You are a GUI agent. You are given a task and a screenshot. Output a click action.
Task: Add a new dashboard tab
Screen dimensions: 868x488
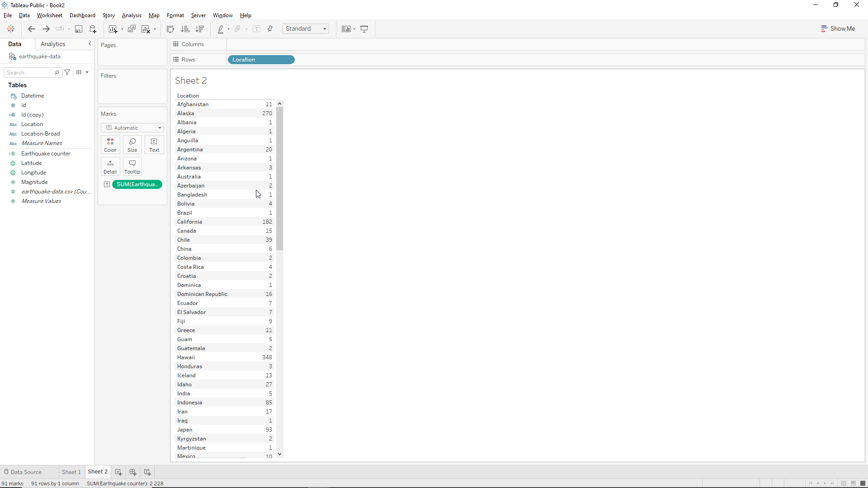pos(133,472)
